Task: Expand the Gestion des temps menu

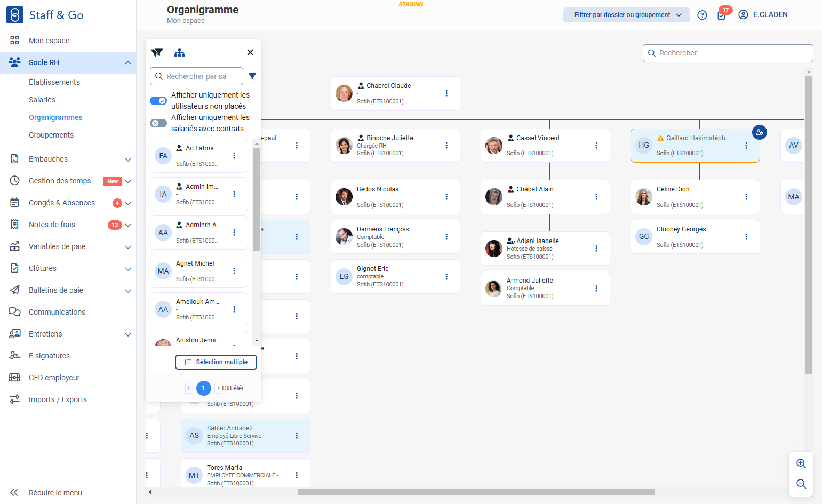Action: [x=128, y=181]
